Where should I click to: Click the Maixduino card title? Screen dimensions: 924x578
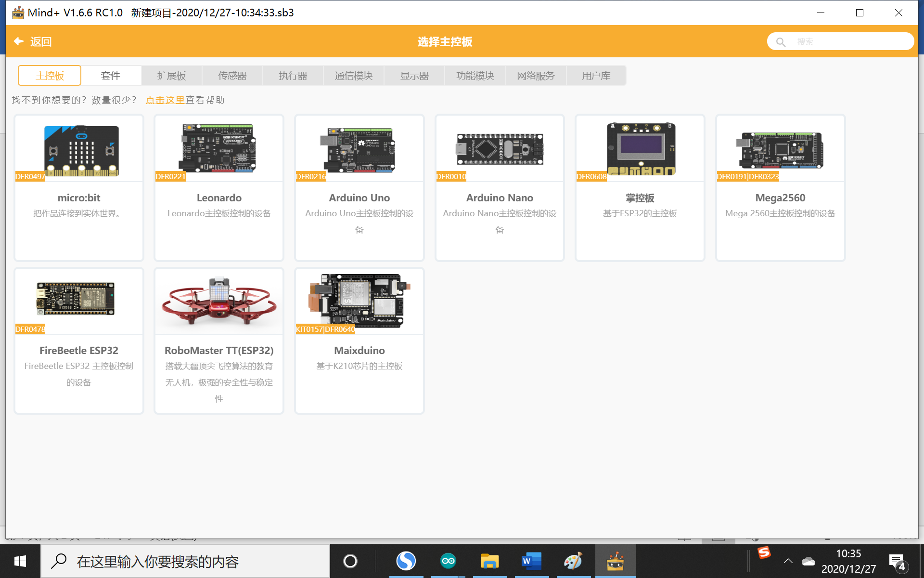click(x=359, y=351)
